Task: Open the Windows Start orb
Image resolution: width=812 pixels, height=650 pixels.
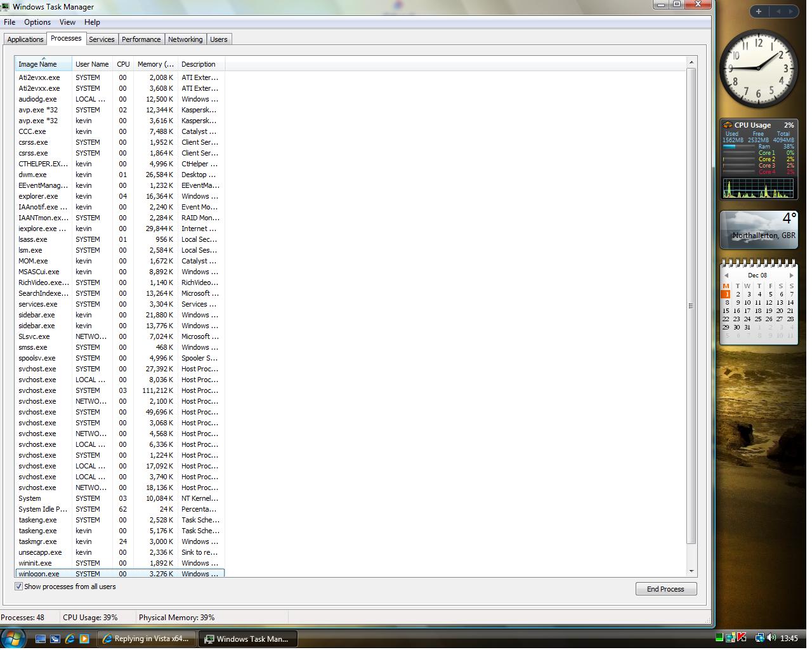Action: tap(13, 638)
